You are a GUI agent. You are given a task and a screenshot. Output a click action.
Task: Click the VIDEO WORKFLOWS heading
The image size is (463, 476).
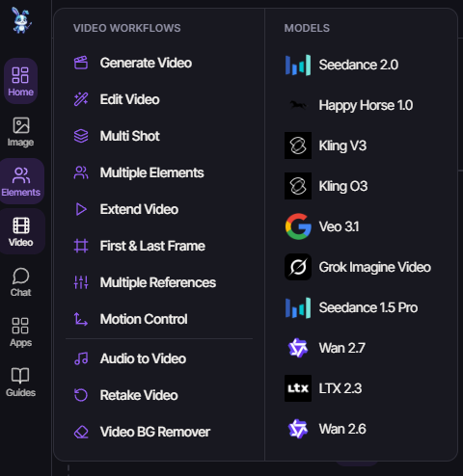[127, 28]
